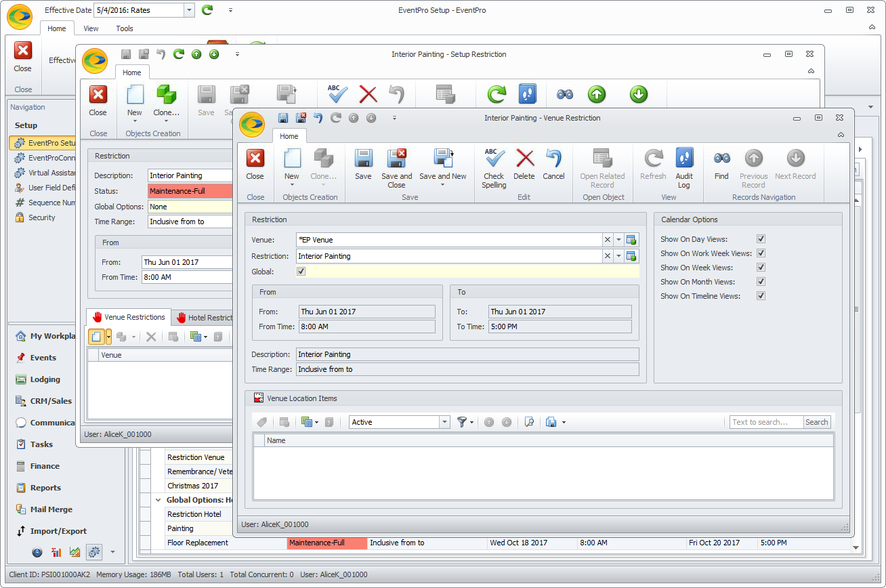This screenshot has width=886, height=588.
Task: Click the Audit Log footprints in Setup Restriction ribbon
Action: 526,94
